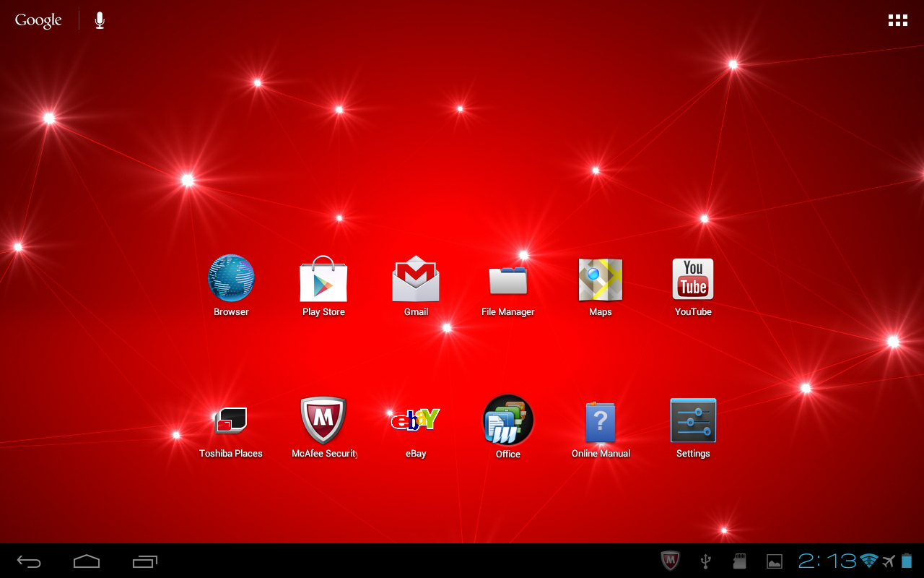924x578 pixels.
Task: Open the eBay app
Action: tap(416, 420)
